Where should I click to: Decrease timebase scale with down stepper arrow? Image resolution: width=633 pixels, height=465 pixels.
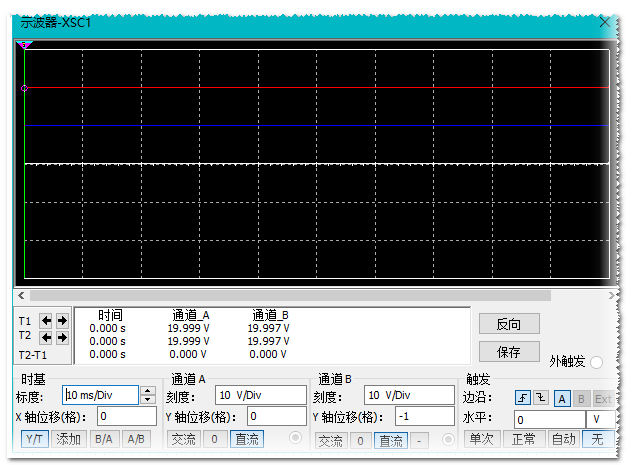click(x=148, y=400)
